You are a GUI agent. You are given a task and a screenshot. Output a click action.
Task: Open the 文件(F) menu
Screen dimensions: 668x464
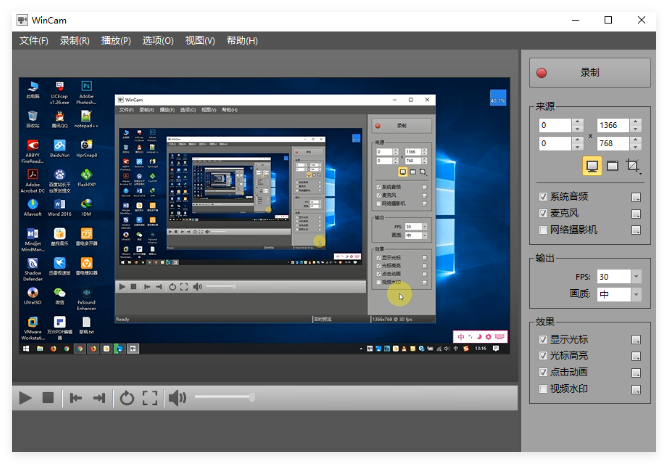point(34,40)
